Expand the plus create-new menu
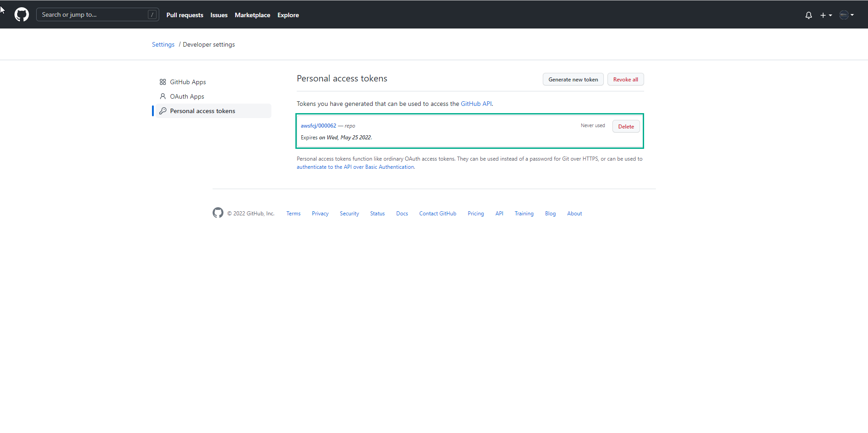The image size is (868, 433). click(826, 15)
